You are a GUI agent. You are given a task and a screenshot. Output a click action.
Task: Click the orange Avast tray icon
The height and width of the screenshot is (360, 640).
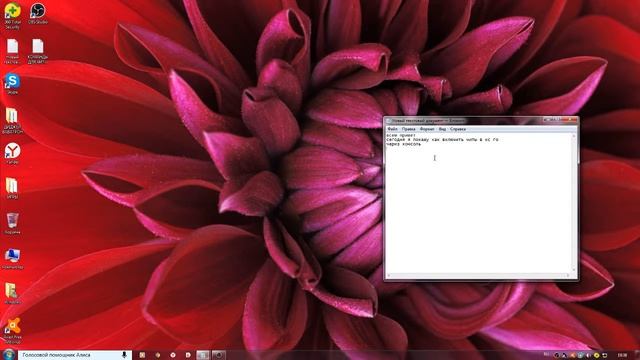pyautogui.click(x=573, y=356)
